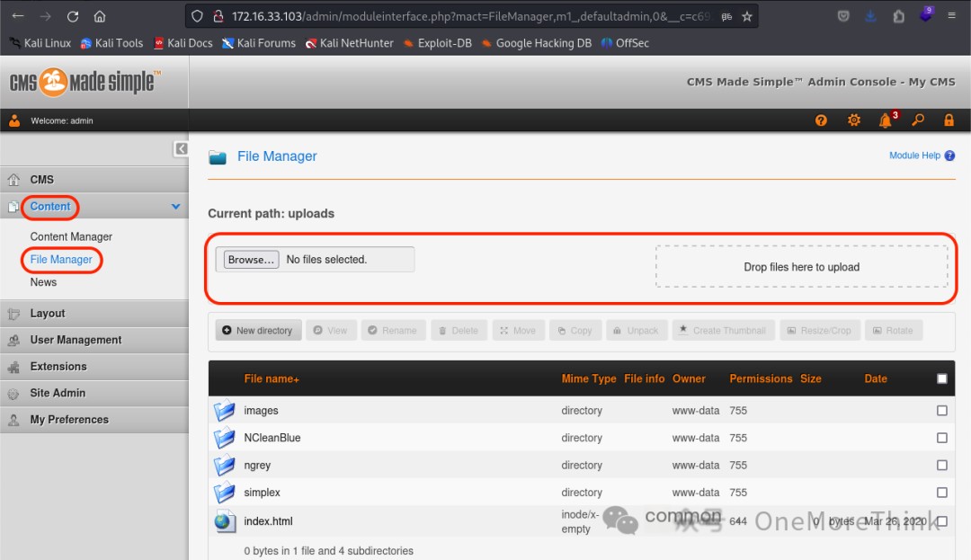Click the Create Thumbnail button
This screenshot has height=560, width=971.
click(723, 331)
